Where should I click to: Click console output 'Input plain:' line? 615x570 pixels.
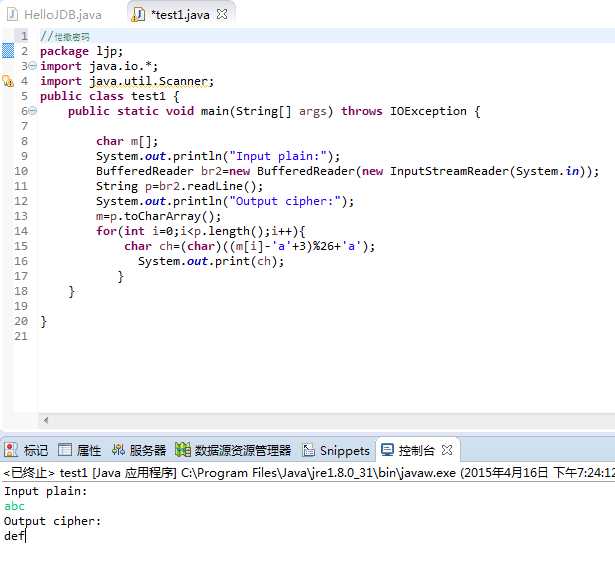pyautogui.click(x=45, y=491)
